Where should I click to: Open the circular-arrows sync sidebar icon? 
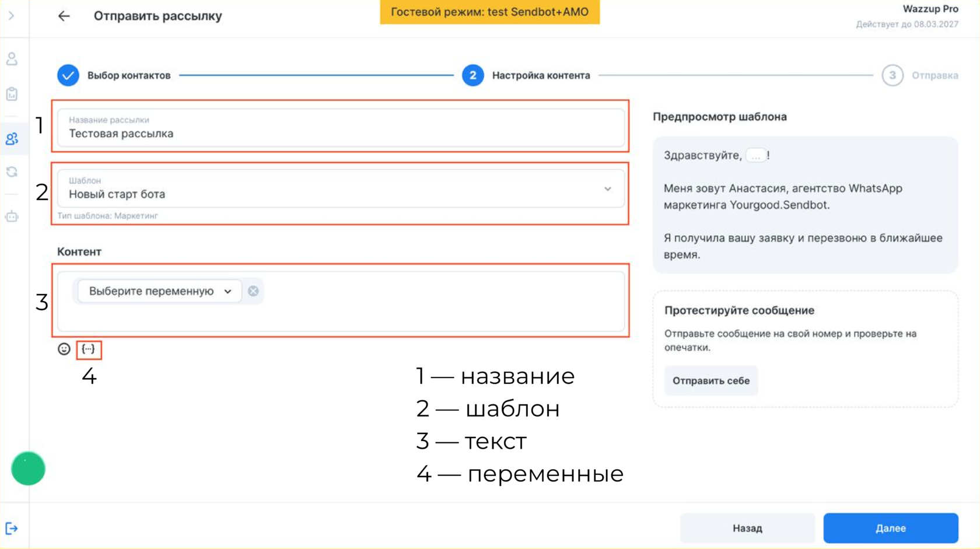click(x=12, y=172)
